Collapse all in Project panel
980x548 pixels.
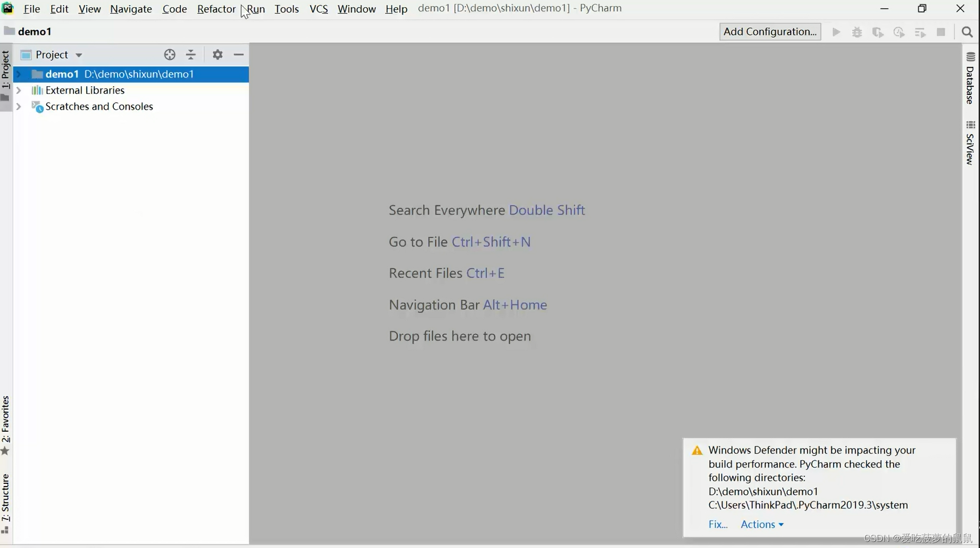(x=191, y=54)
